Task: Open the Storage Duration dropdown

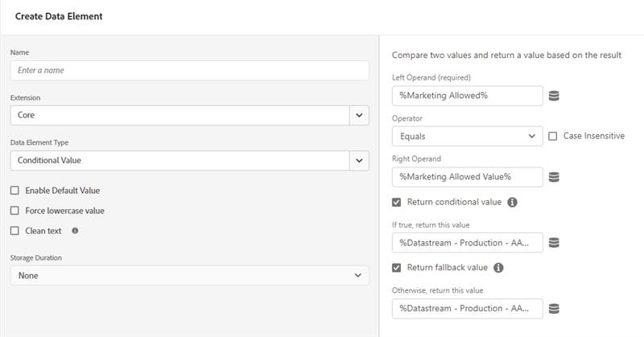Action: (190, 275)
